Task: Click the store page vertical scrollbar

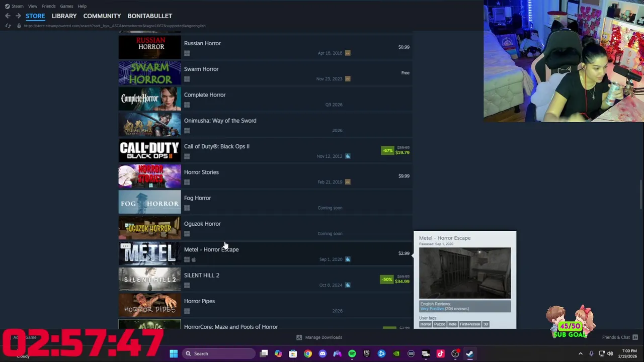Action: (x=640, y=194)
